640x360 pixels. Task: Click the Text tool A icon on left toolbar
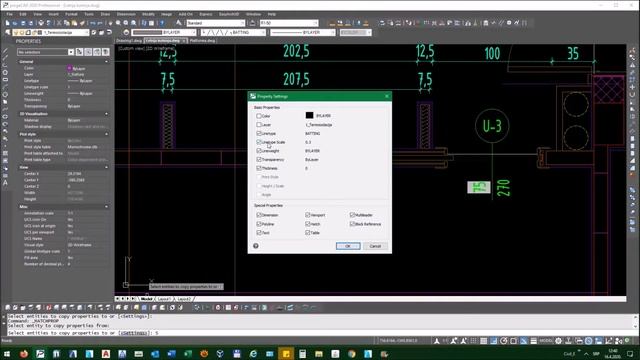coord(5,183)
